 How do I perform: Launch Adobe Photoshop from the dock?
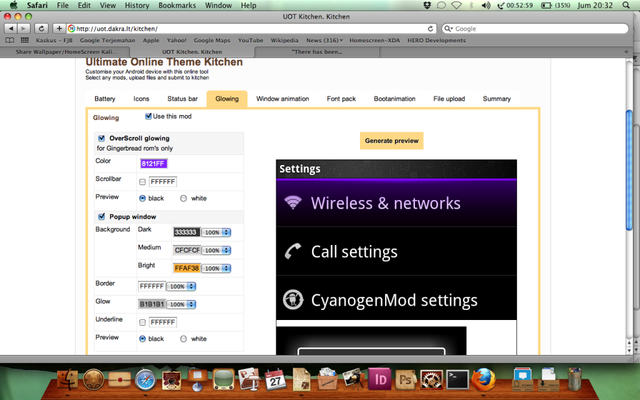coord(405,380)
